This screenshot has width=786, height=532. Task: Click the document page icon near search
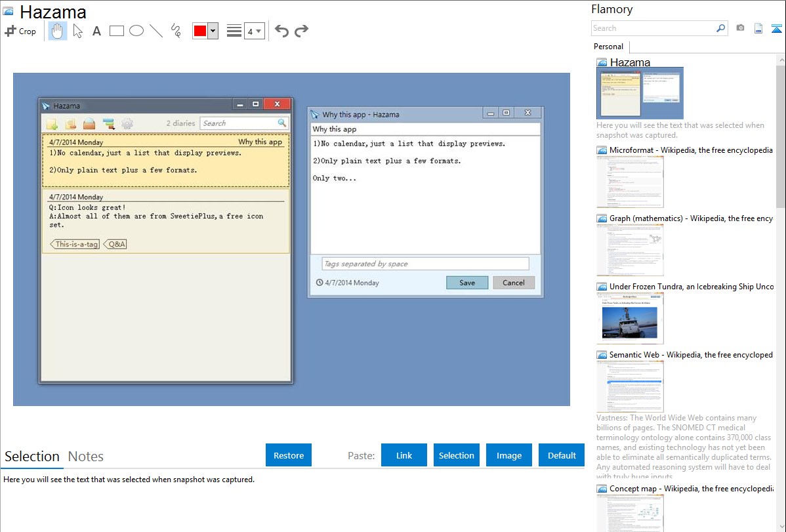758,28
